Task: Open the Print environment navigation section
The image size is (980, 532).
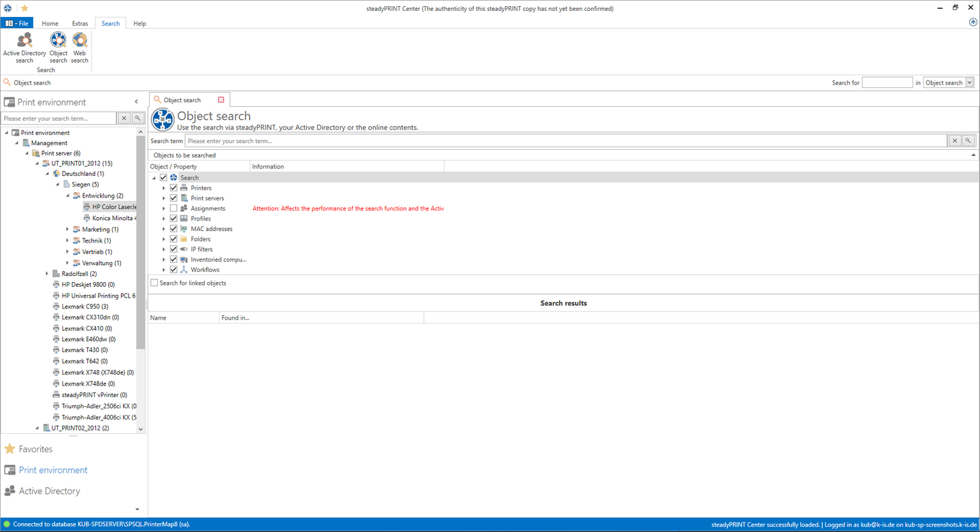Action: [x=53, y=470]
